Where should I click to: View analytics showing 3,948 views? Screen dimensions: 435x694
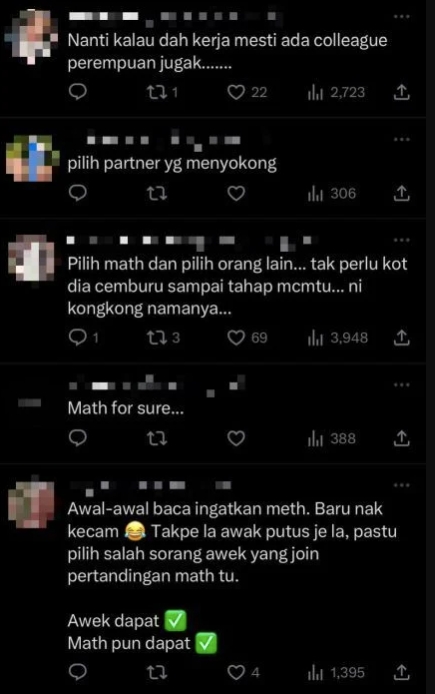pos(338,338)
